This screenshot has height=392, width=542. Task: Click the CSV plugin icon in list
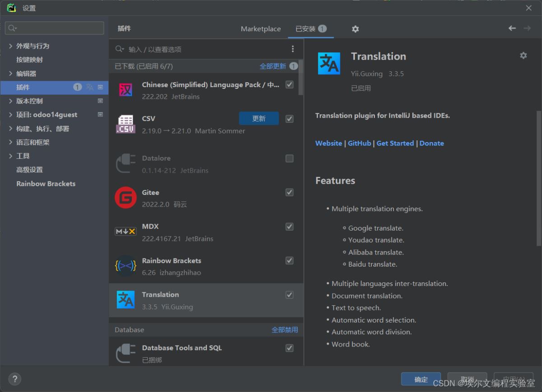[x=126, y=125]
